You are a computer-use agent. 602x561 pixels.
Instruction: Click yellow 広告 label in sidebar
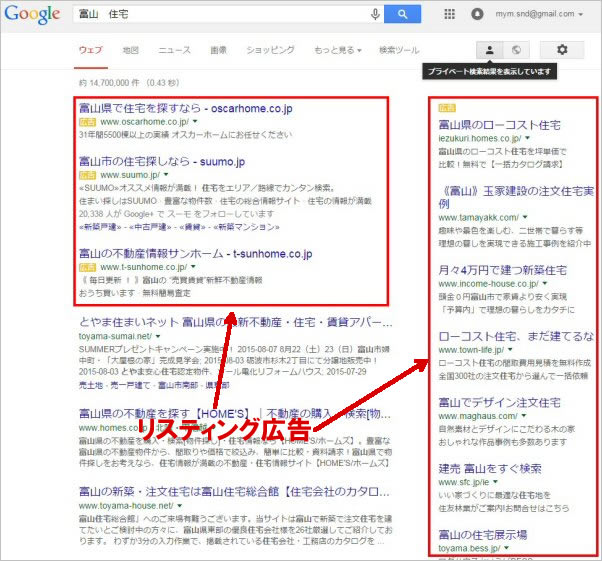tap(447, 108)
